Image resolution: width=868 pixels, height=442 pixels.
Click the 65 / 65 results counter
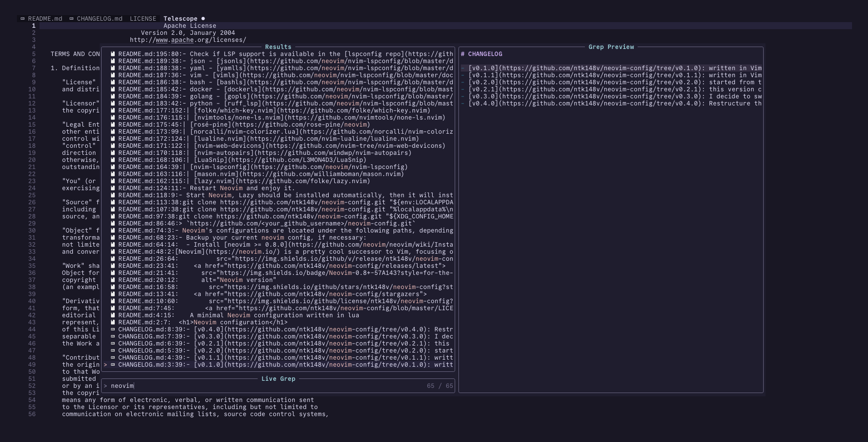tap(440, 386)
